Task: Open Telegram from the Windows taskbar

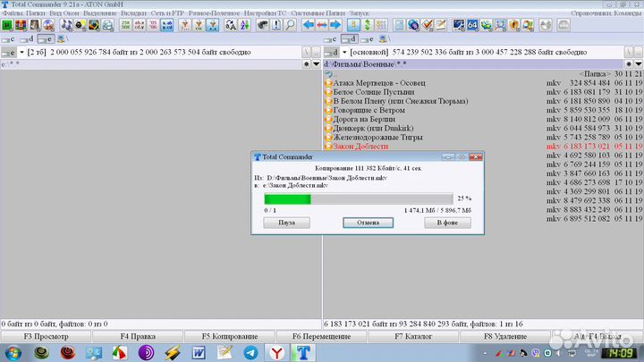Action: 250,353
